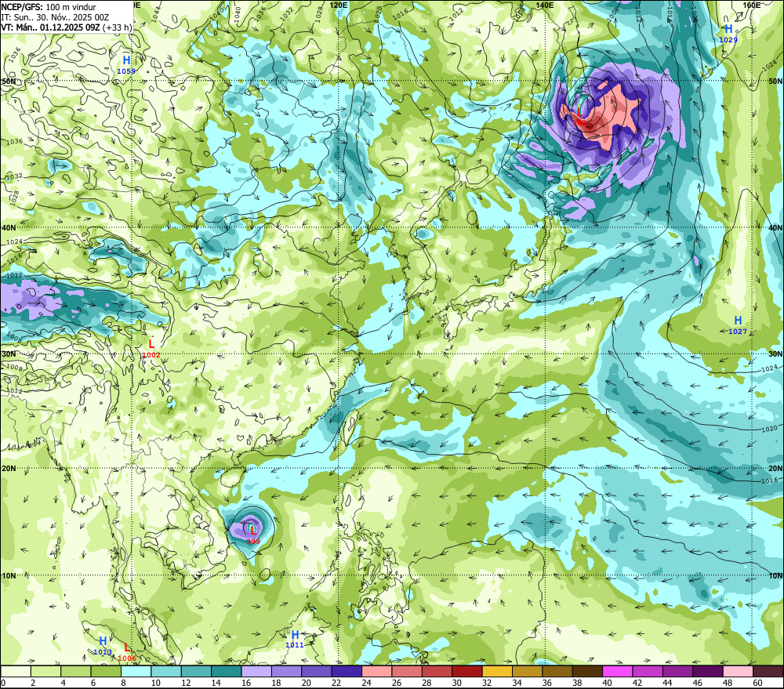The image size is (784, 689).
Task: Pick the light green 2–4 legend swatch
Action: point(46,671)
